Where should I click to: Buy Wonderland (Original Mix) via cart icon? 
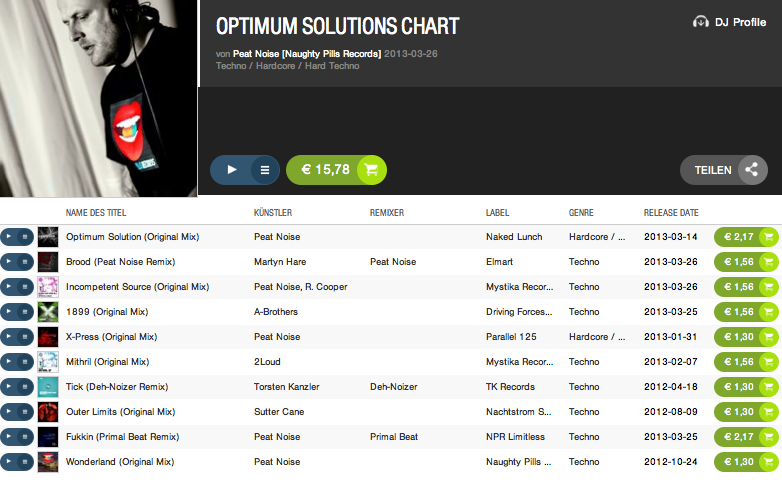coord(768,462)
